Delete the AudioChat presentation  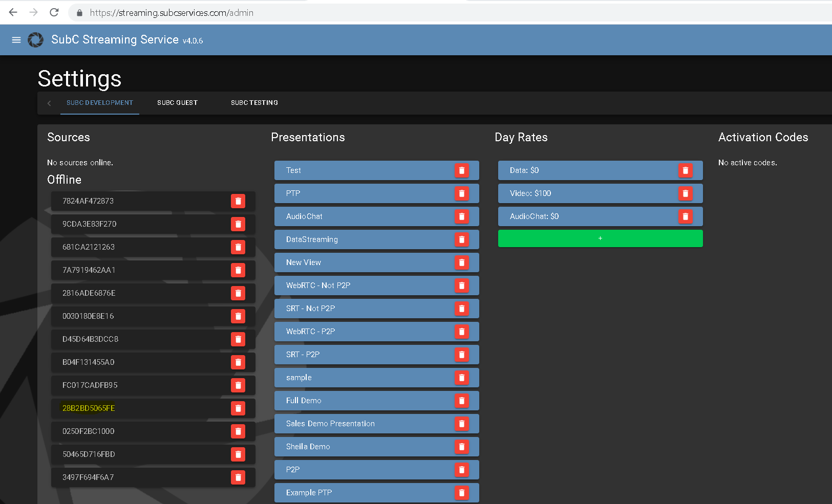click(461, 216)
